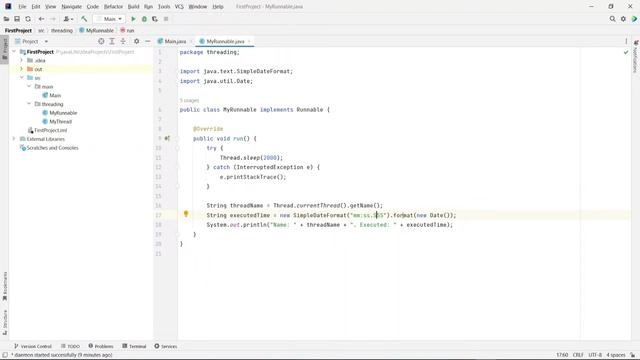Open the Version Control tool window
Screen dimensions: 640x360
click(x=33, y=346)
